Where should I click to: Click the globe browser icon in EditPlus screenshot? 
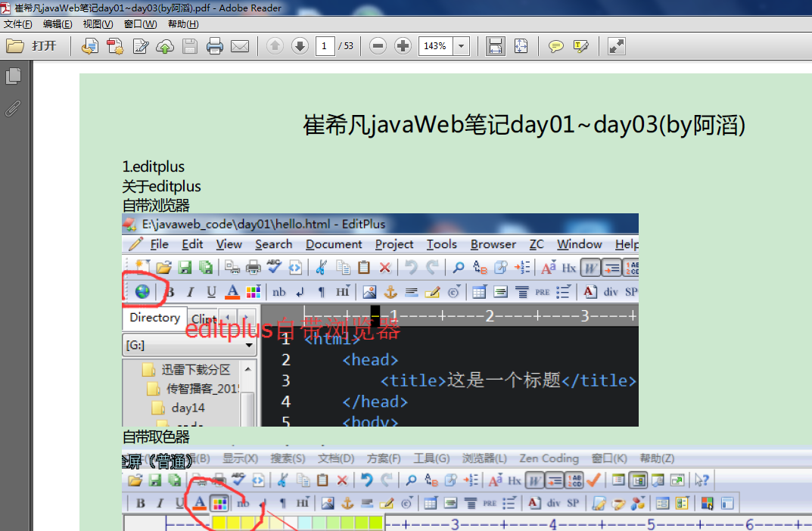point(142,291)
